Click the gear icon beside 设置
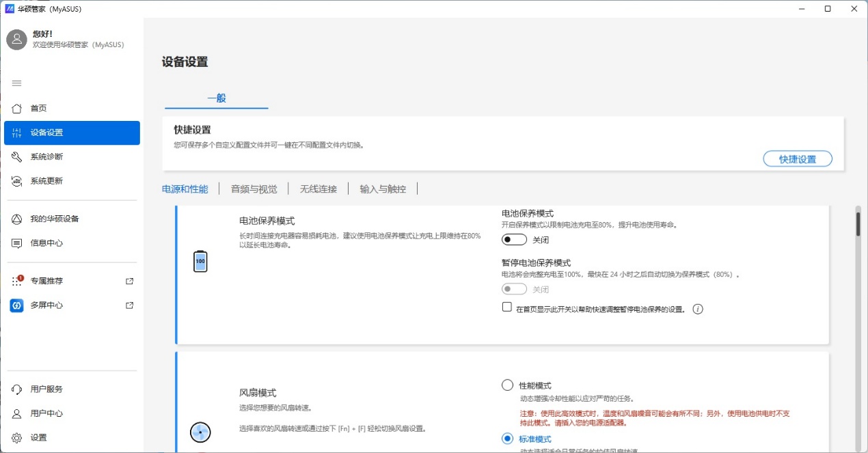This screenshot has height=453, width=868. [17, 437]
